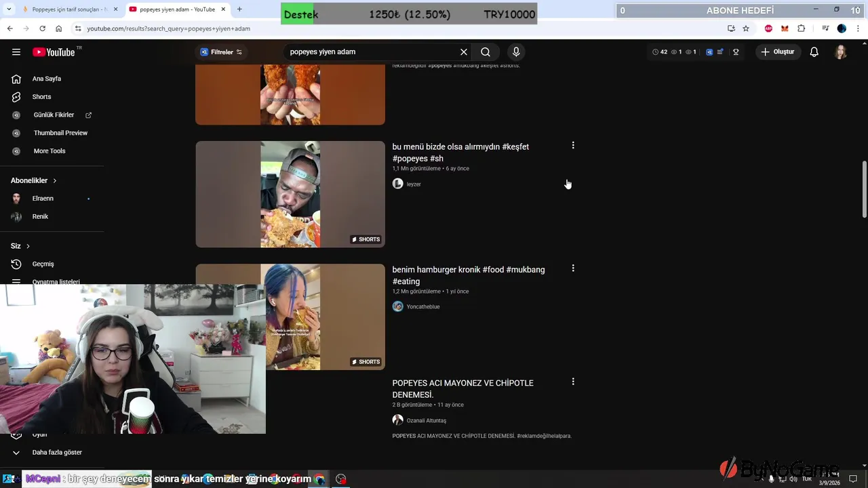The image size is (868, 488).
Task: Expand the Abonelikler section
Action: coord(34,180)
